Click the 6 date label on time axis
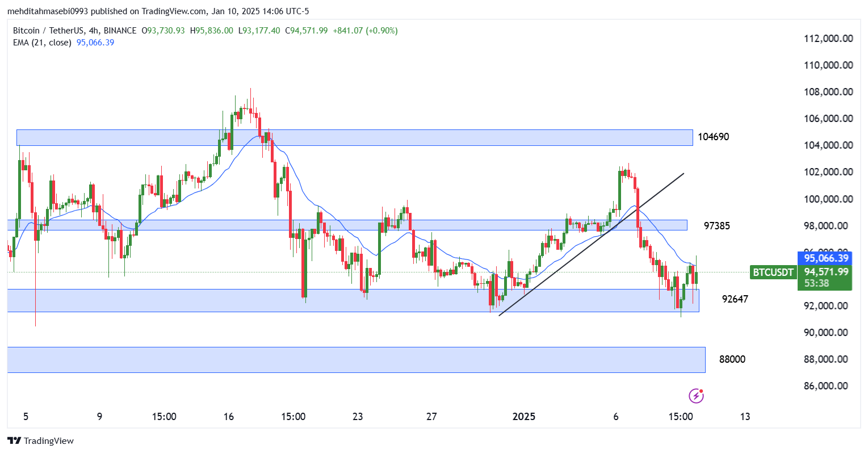The height and width of the screenshot is (453, 868). [x=616, y=417]
